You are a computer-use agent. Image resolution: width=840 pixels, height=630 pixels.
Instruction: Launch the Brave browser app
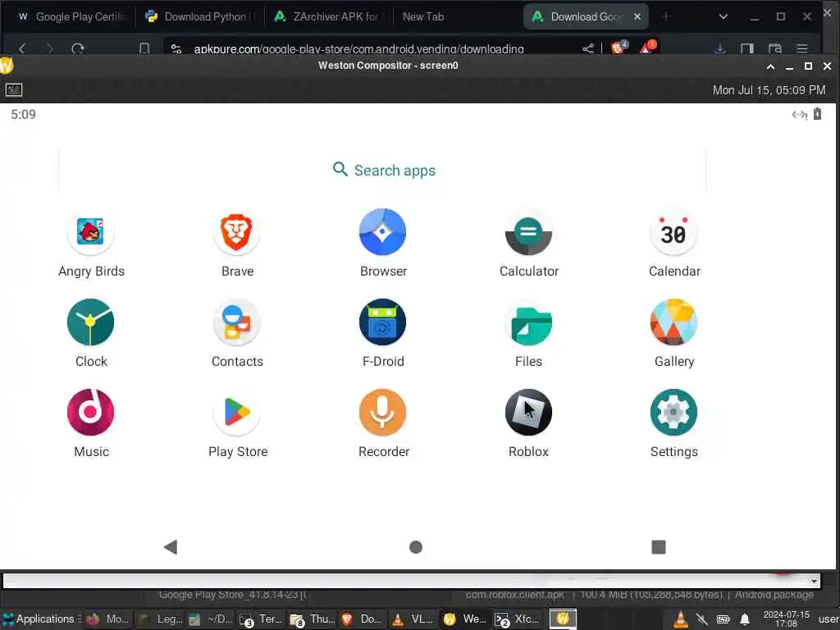coord(236,232)
